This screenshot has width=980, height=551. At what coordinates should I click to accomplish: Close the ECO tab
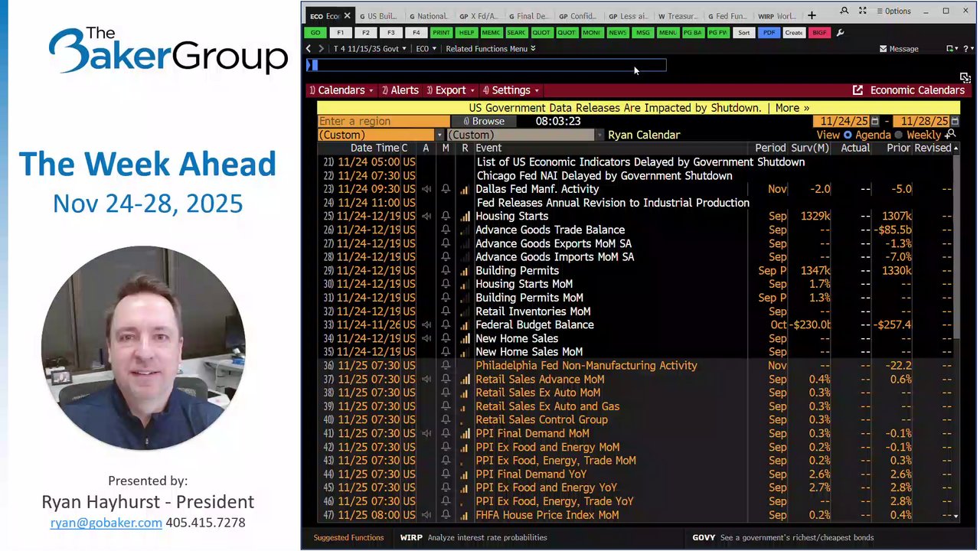pyautogui.click(x=347, y=15)
